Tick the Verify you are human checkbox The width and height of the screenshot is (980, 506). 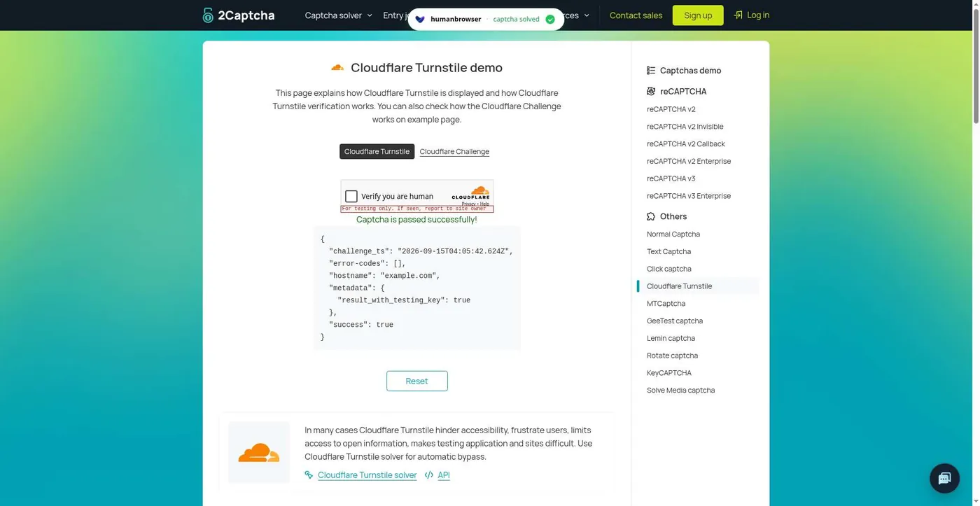tap(351, 197)
